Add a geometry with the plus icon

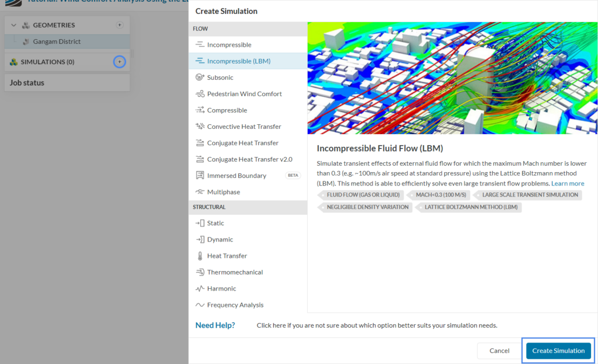119,25
